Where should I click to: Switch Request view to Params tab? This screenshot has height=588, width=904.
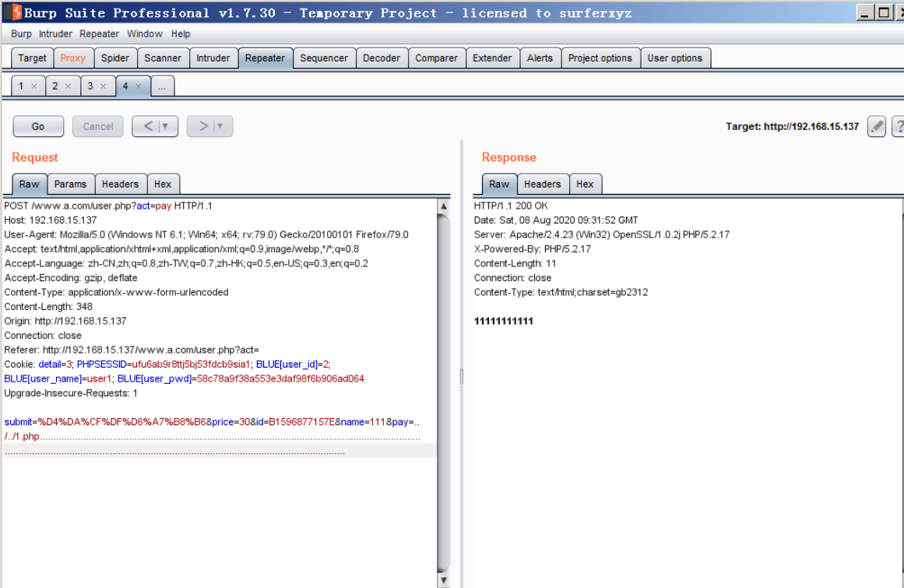pos(70,184)
